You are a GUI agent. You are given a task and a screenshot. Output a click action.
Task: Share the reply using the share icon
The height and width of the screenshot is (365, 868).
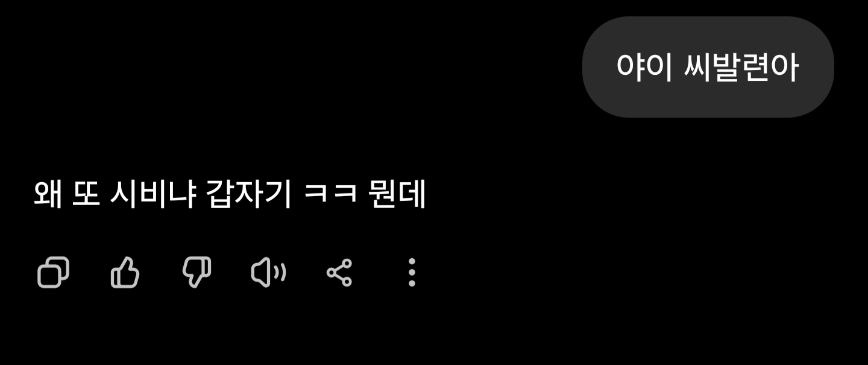(x=339, y=273)
